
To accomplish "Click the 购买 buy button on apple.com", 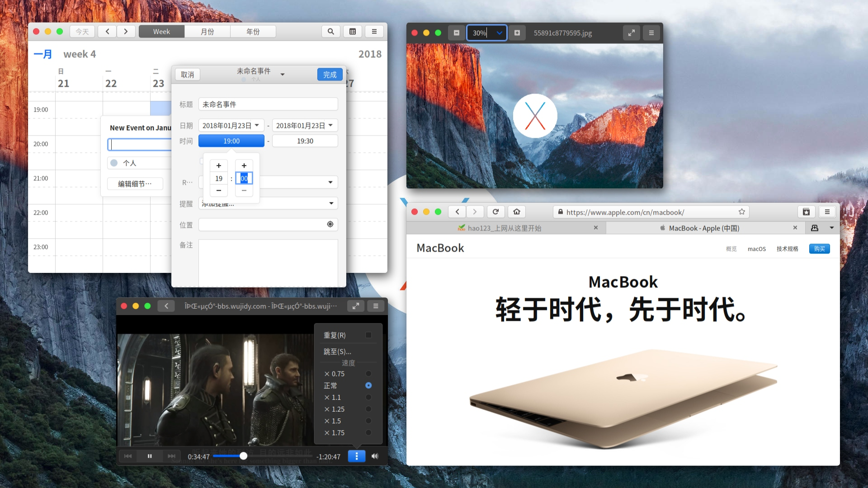I will pyautogui.click(x=819, y=249).
